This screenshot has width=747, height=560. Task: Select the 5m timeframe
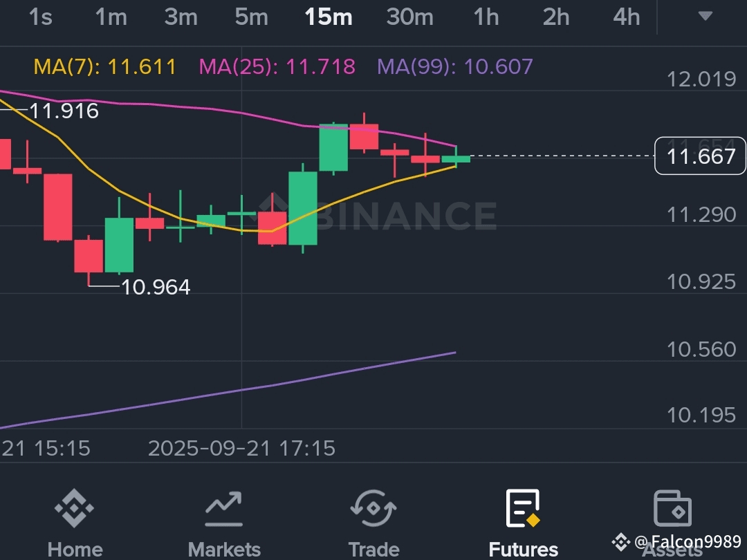click(251, 17)
